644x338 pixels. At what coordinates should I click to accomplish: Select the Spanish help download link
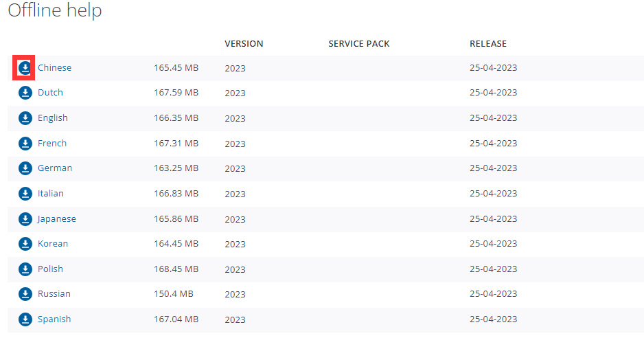point(54,319)
